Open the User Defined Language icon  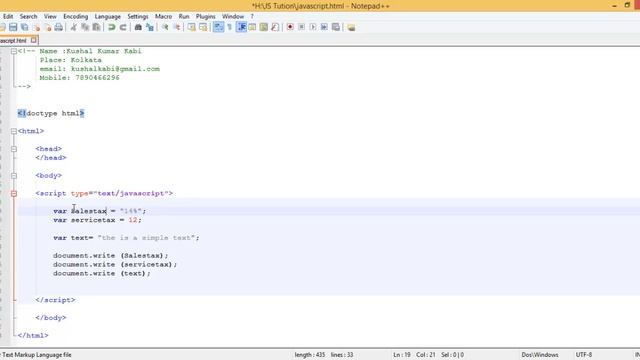pyautogui.click(x=252, y=27)
